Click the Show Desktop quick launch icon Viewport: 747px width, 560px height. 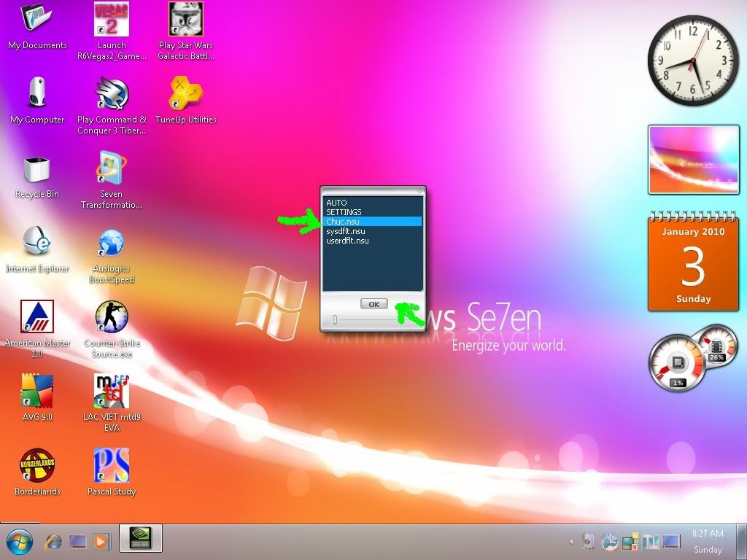[77, 542]
